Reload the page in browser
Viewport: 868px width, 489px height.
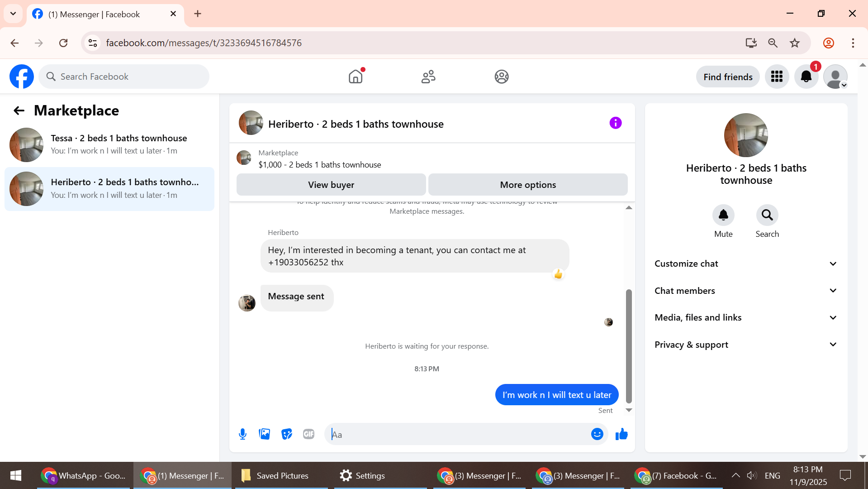[x=63, y=43]
